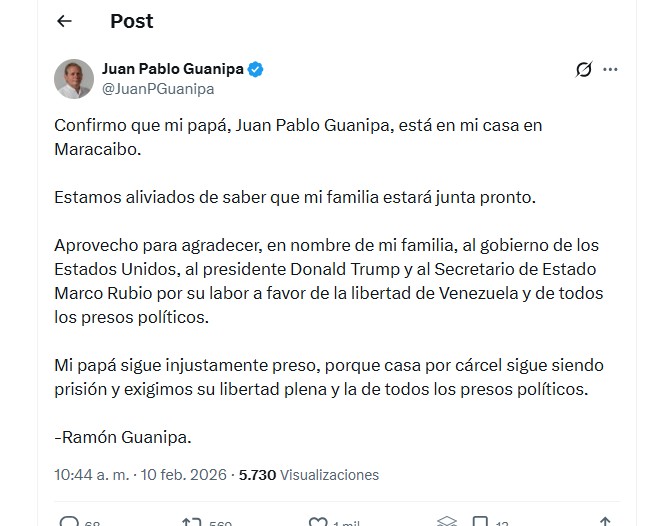
Task: Open the @JuanPGuanipa handle link
Action: 158,88
